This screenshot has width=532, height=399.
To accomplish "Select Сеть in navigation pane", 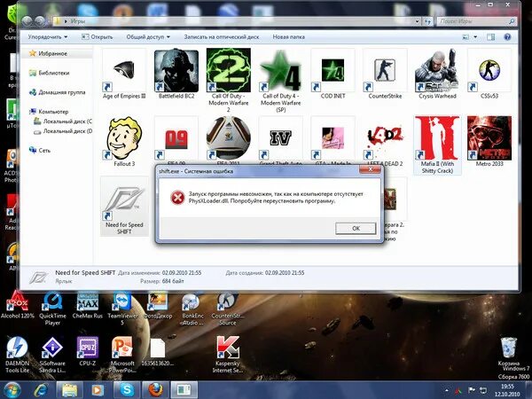I will [x=40, y=150].
